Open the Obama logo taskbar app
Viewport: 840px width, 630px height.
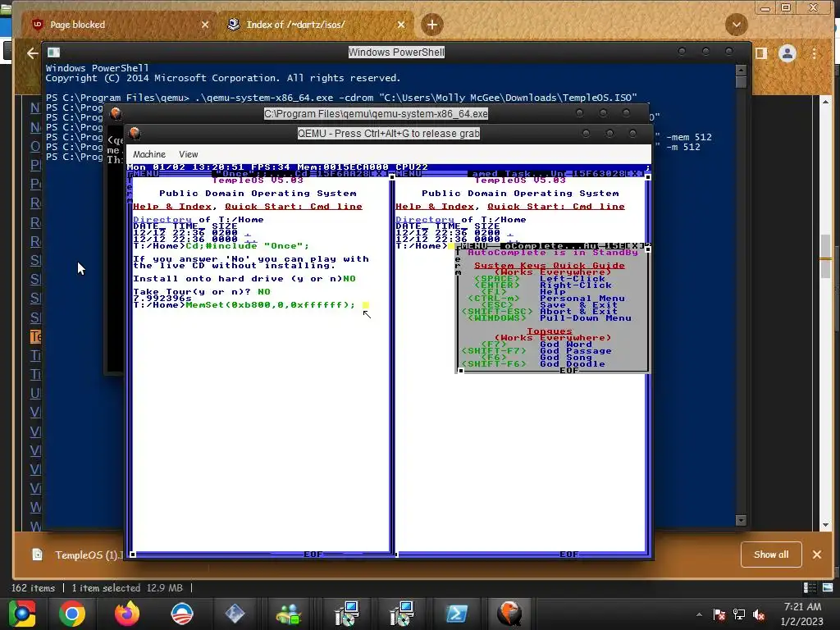click(182, 614)
